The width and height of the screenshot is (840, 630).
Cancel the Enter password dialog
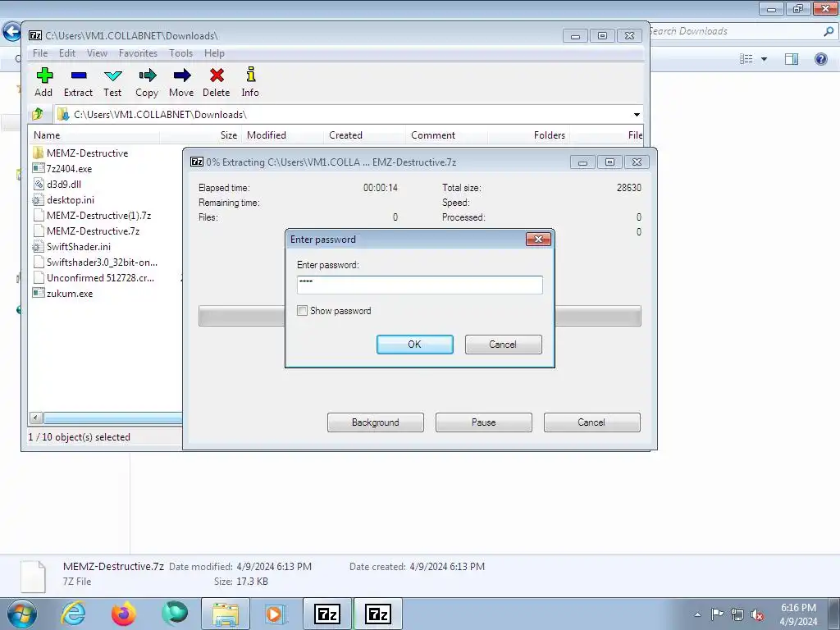click(x=503, y=345)
